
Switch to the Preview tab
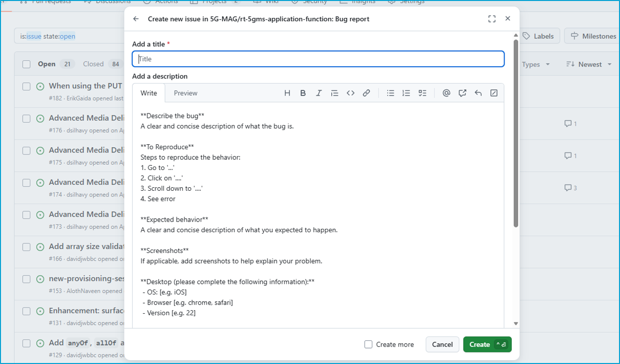(x=185, y=93)
